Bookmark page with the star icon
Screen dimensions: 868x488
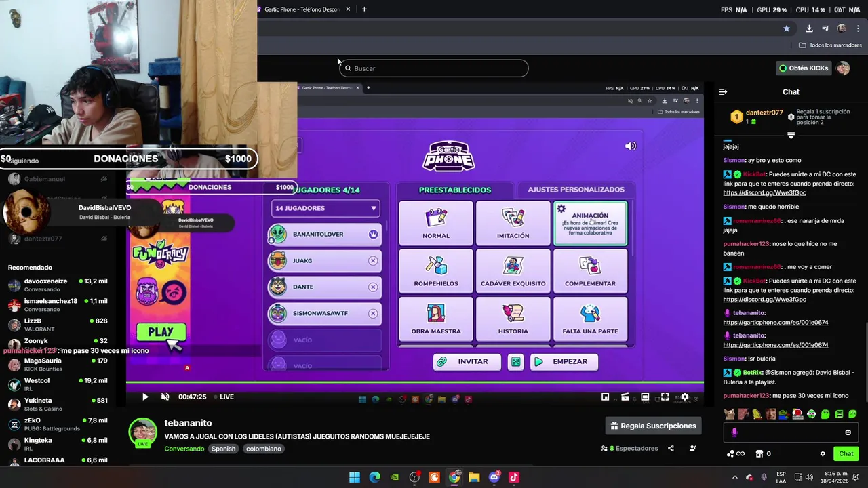click(787, 28)
